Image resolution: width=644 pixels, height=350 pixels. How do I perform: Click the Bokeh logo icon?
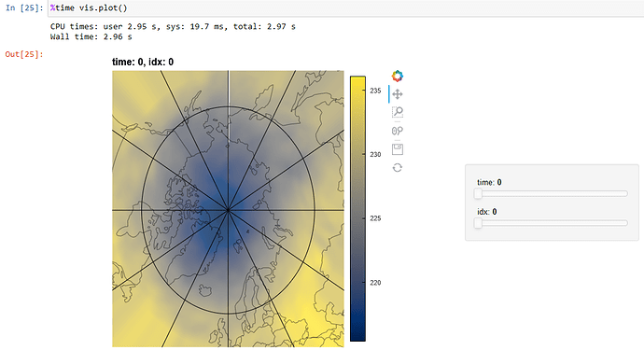tap(398, 76)
